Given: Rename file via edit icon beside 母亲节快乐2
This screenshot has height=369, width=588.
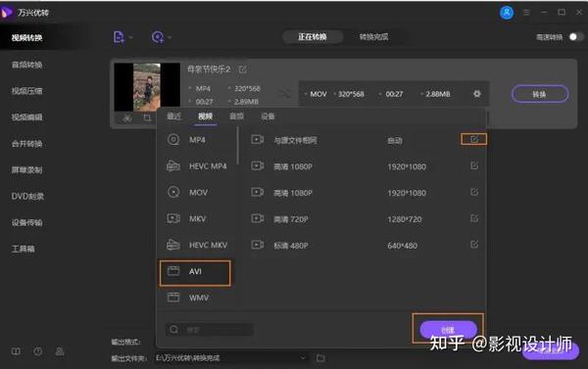Looking at the screenshot, I should point(243,69).
